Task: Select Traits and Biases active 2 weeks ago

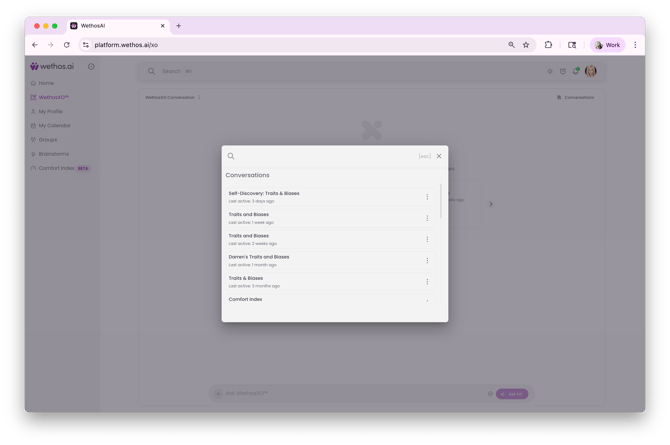Action: [x=249, y=236]
